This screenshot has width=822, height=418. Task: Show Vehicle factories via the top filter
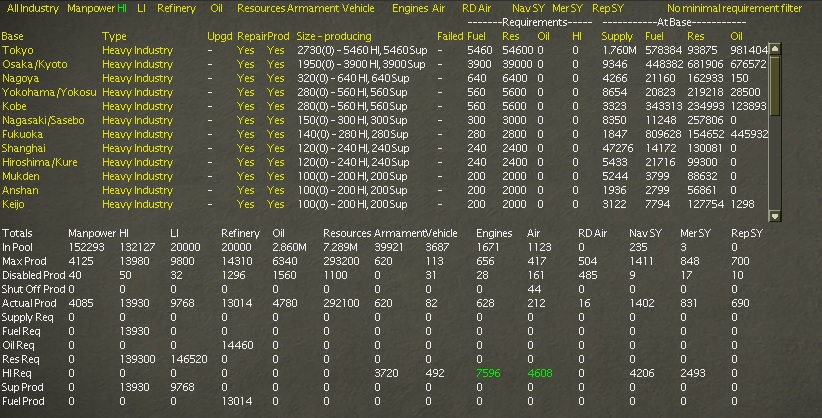coord(358,8)
